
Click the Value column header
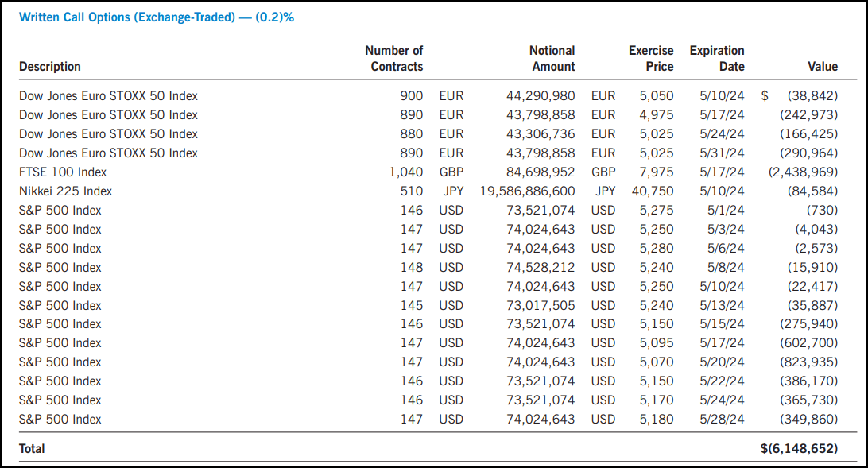[x=823, y=67]
